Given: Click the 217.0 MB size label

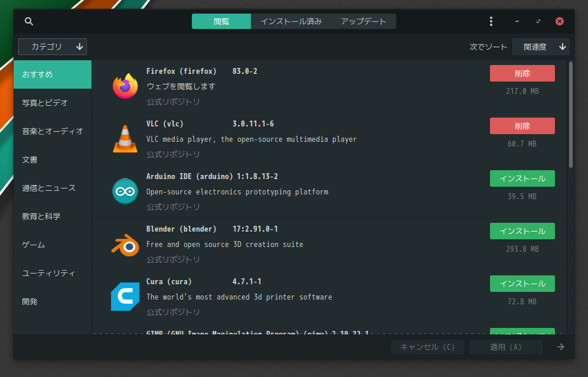Looking at the screenshot, I should [522, 91].
